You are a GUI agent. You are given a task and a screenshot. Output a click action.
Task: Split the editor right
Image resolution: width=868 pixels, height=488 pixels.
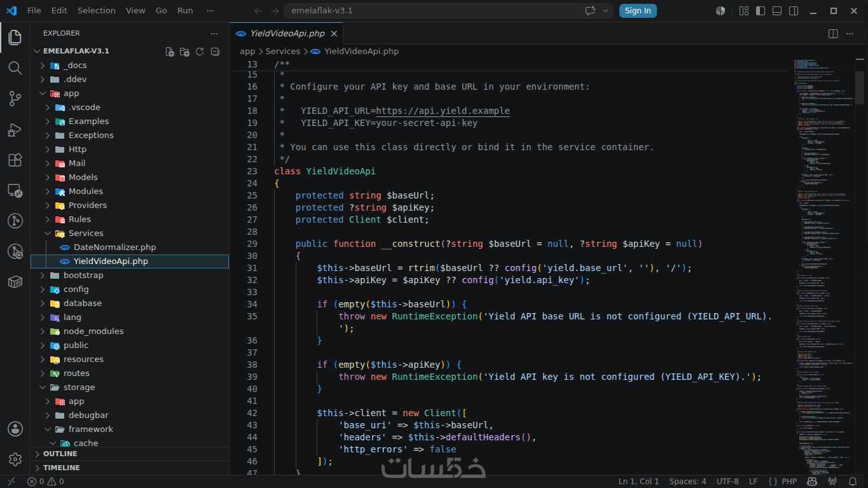(833, 33)
